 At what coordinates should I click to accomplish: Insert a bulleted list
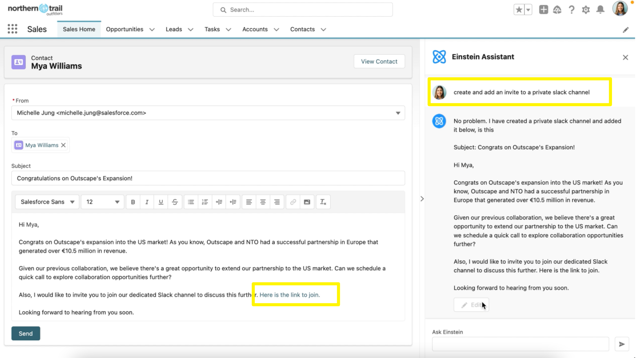click(191, 202)
